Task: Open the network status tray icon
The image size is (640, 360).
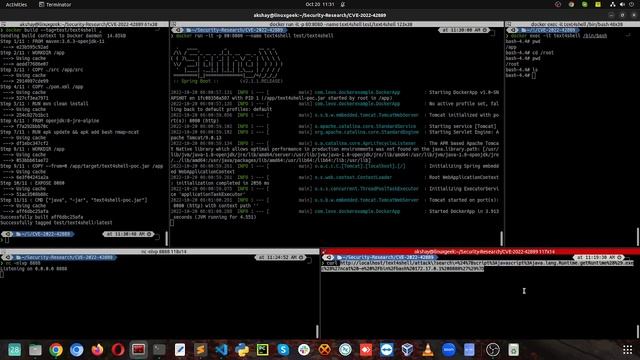Action: (x=613, y=4)
